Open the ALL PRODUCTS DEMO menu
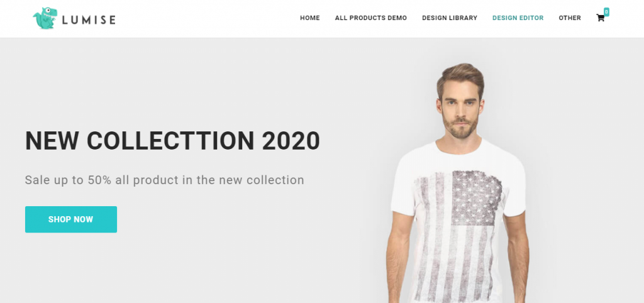 371,18
